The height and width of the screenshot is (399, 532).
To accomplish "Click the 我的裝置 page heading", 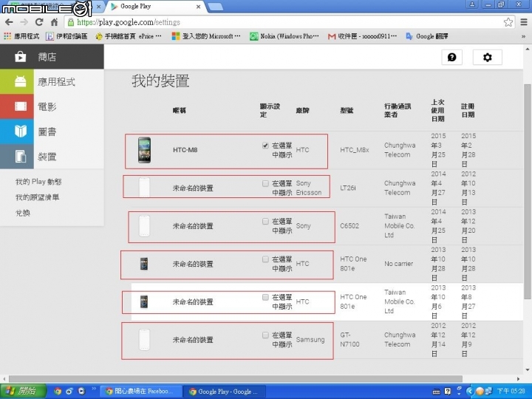I will (x=160, y=81).
